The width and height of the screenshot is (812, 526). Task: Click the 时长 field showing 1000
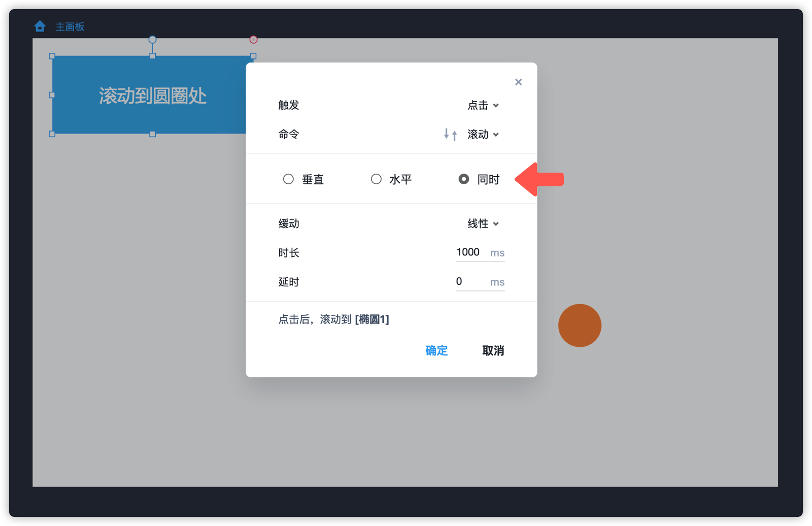click(470, 252)
